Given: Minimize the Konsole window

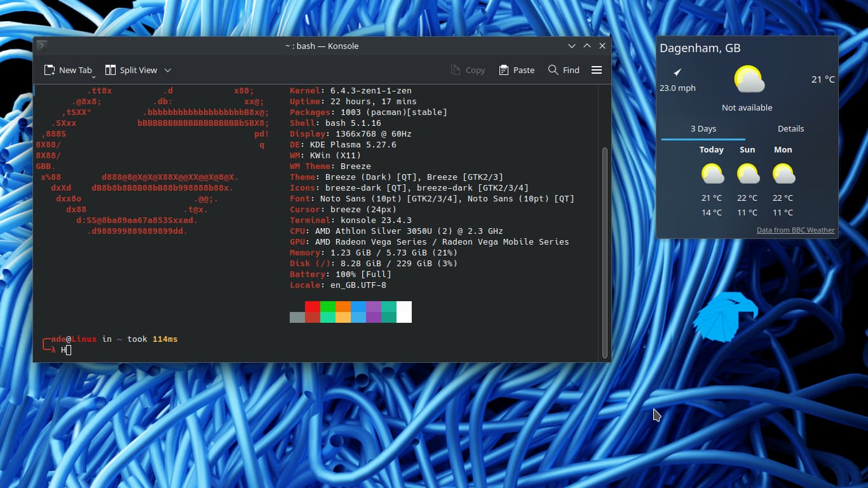Looking at the screenshot, I should point(572,46).
